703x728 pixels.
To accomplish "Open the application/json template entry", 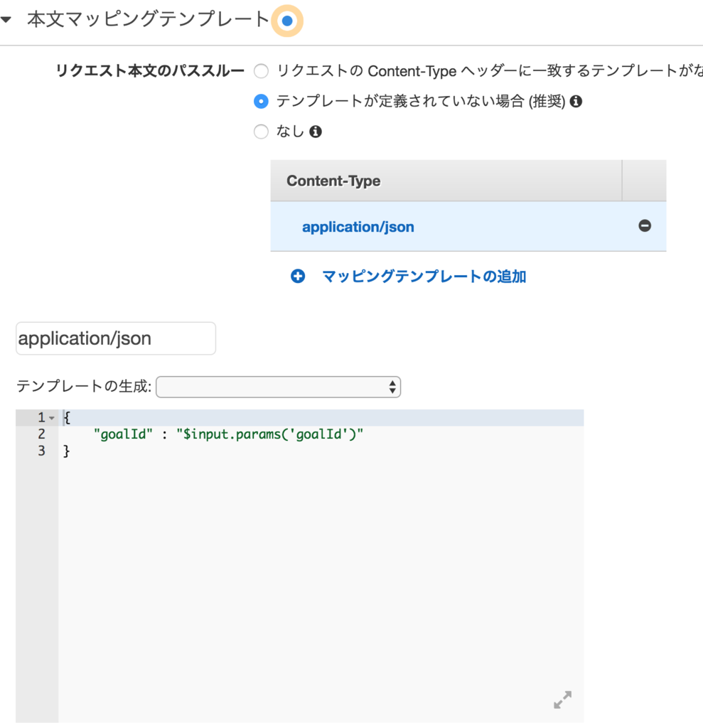I will (x=358, y=226).
